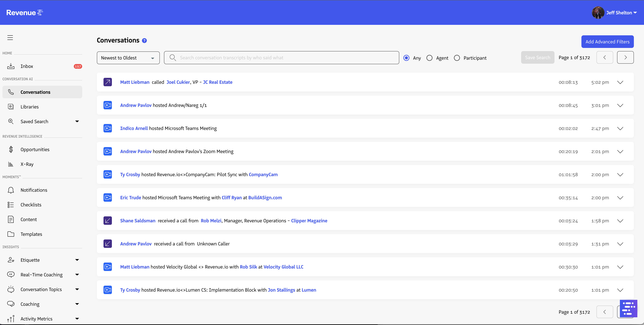Open the help icon next to Conversations
The width and height of the screenshot is (644, 325).
(x=144, y=41)
